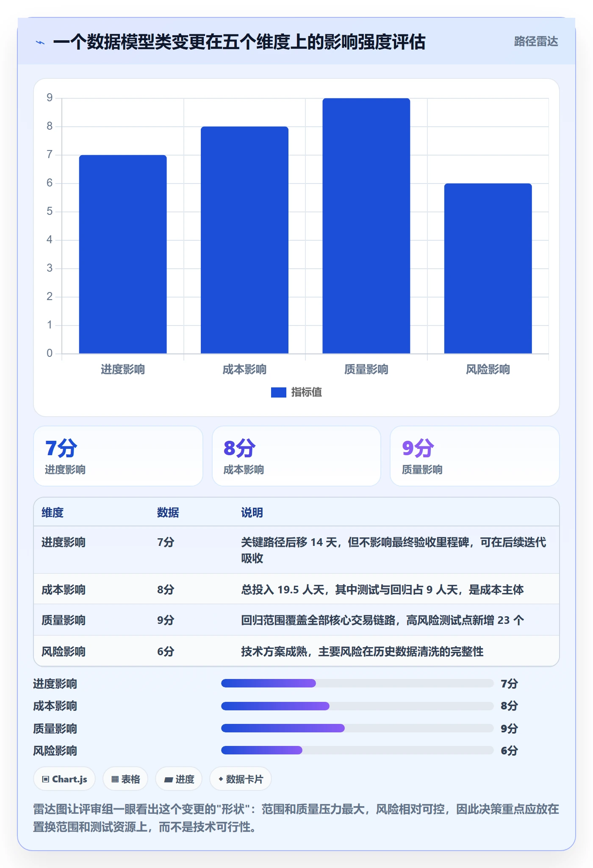The height and width of the screenshot is (868, 593).
Task: Toggle the 指标值 legend label
Action: (307, 392)
